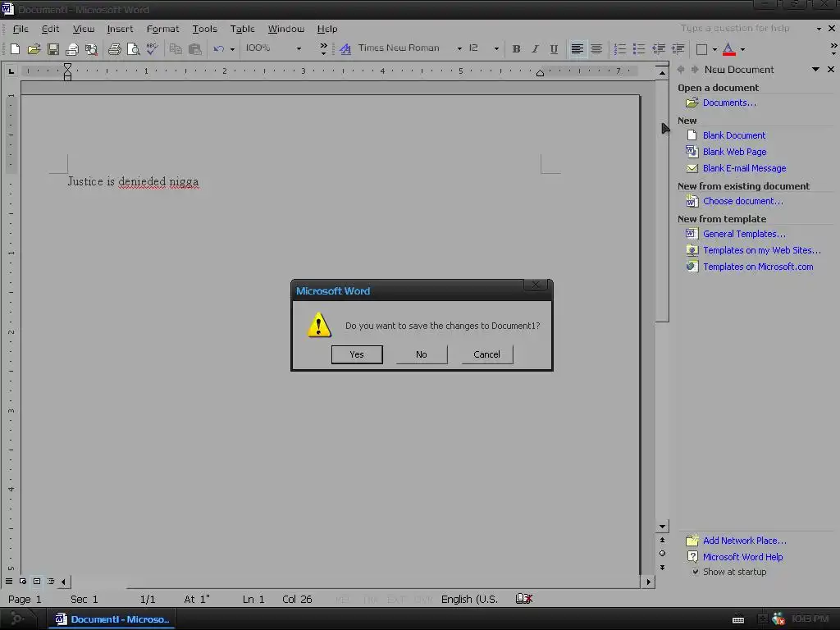Click the ruler's right indent marker
Screen dimensions: 840x630
pyautogui.click(x=540, y=73)
